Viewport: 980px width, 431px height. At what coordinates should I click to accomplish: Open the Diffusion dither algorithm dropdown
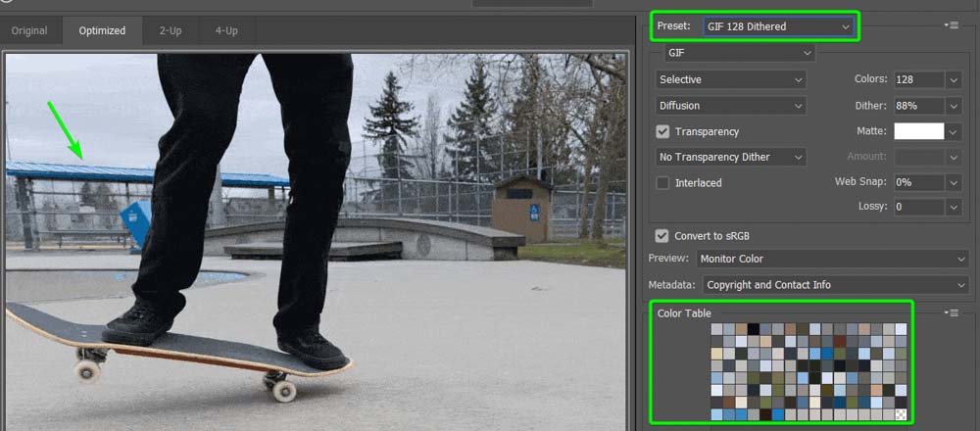(x=731, y=106)
